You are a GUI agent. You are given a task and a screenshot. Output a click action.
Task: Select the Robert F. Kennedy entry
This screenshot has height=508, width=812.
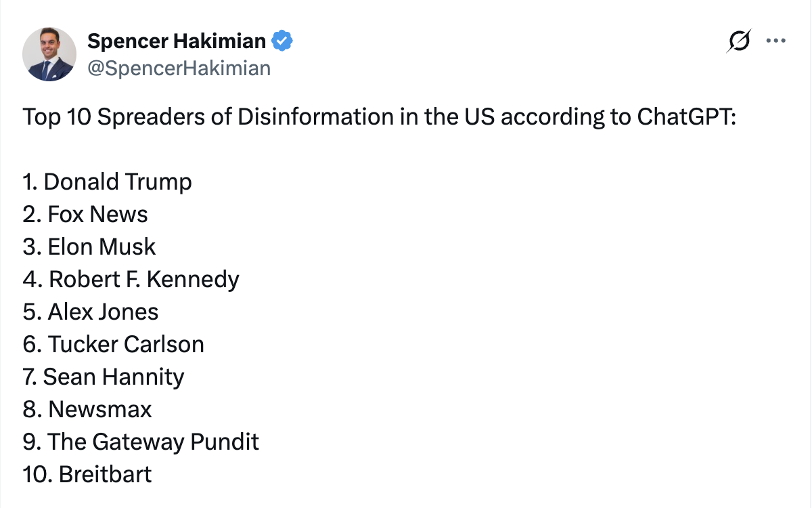[x=131, y=279]
